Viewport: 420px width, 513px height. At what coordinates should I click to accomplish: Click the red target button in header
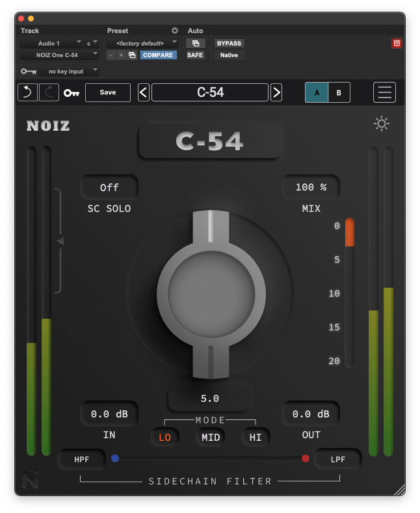coord(397,44)
